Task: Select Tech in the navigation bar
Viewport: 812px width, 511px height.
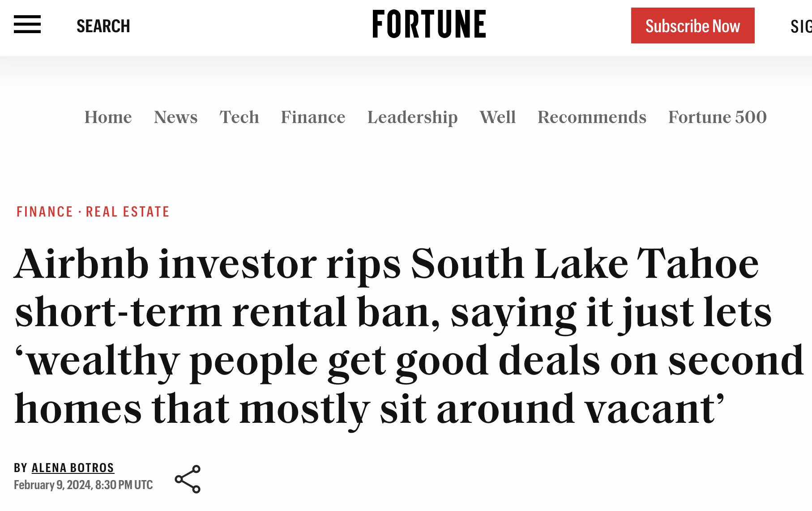Action: click(x=239, y=117)
